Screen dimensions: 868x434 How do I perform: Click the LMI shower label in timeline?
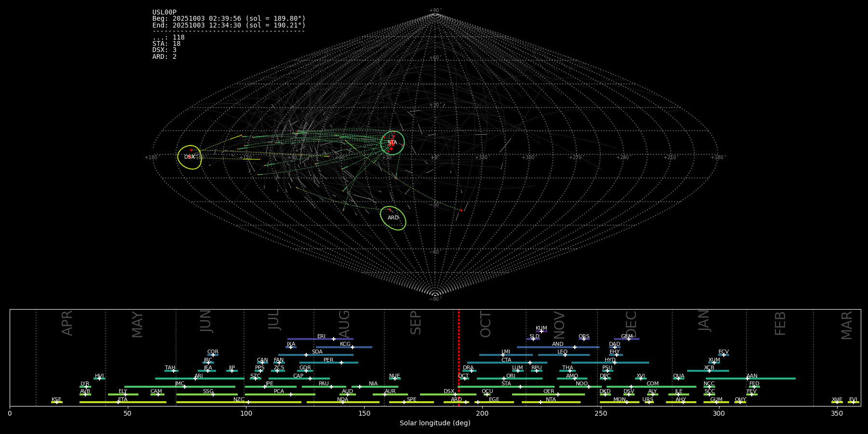tap(506, 352)
